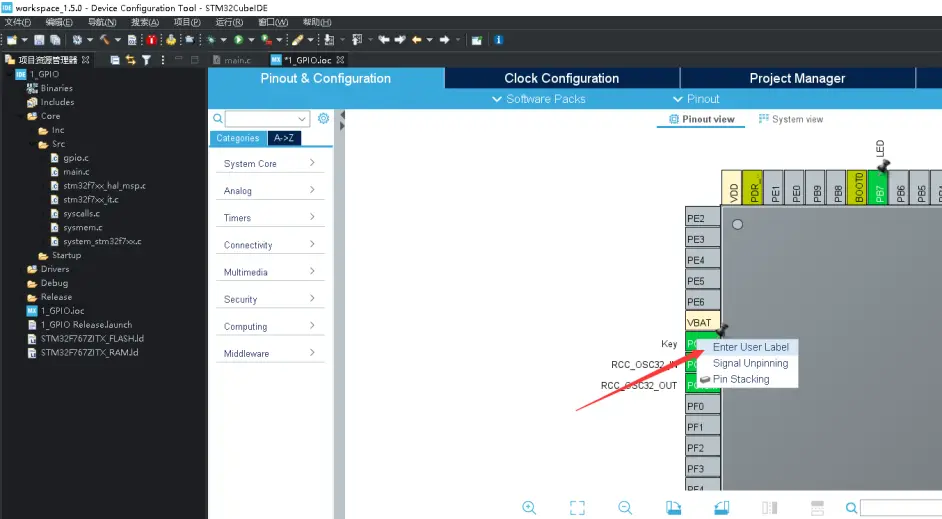Select Enter User Label in context menu

click(750, 347)
